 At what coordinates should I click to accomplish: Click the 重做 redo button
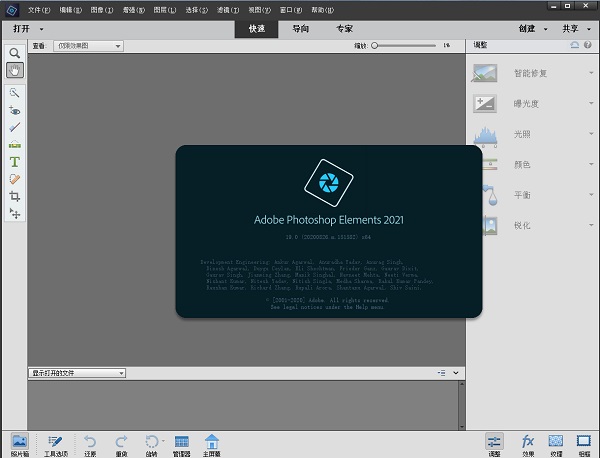pyautogui.click(x=121, y=445)
